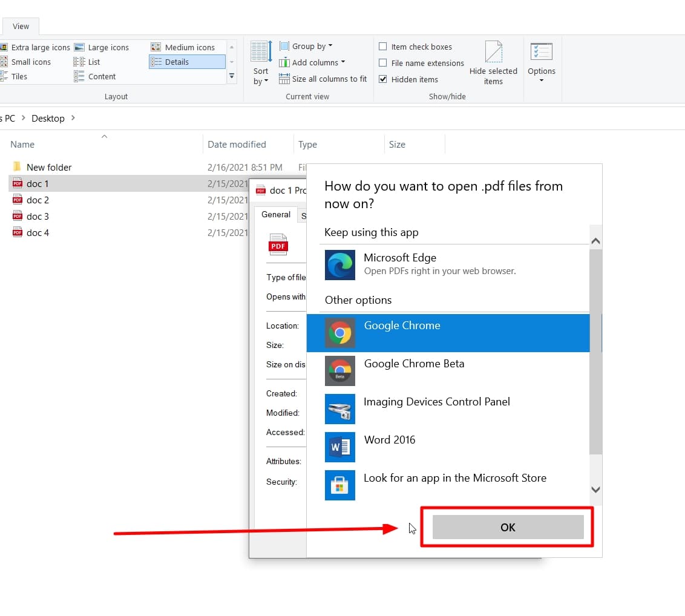Enable File name extensions
Image resolution: width=685 pixels, height=616 pixels.
click(x=383, y=62)
